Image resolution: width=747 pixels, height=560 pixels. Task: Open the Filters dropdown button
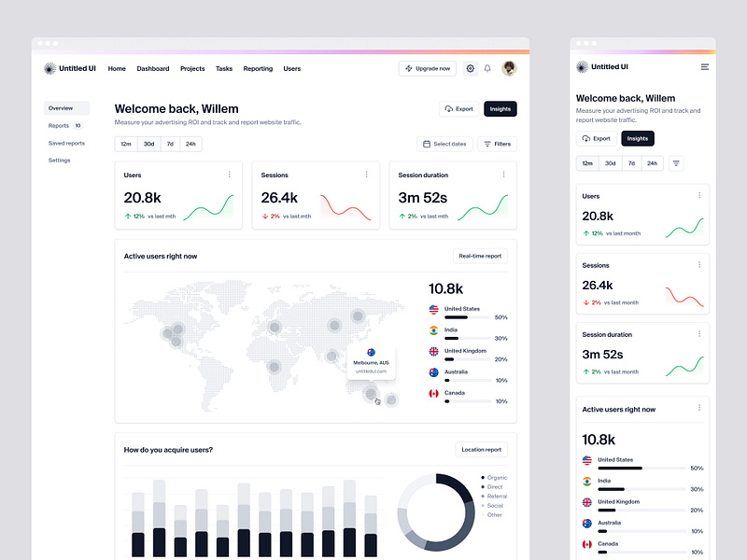[497, 144]
